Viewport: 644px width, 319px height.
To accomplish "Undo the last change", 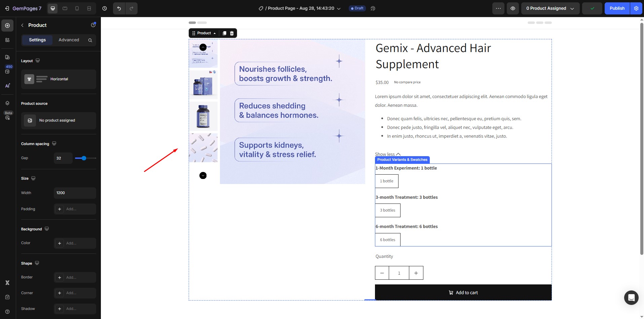I will [x=119, y=8].
